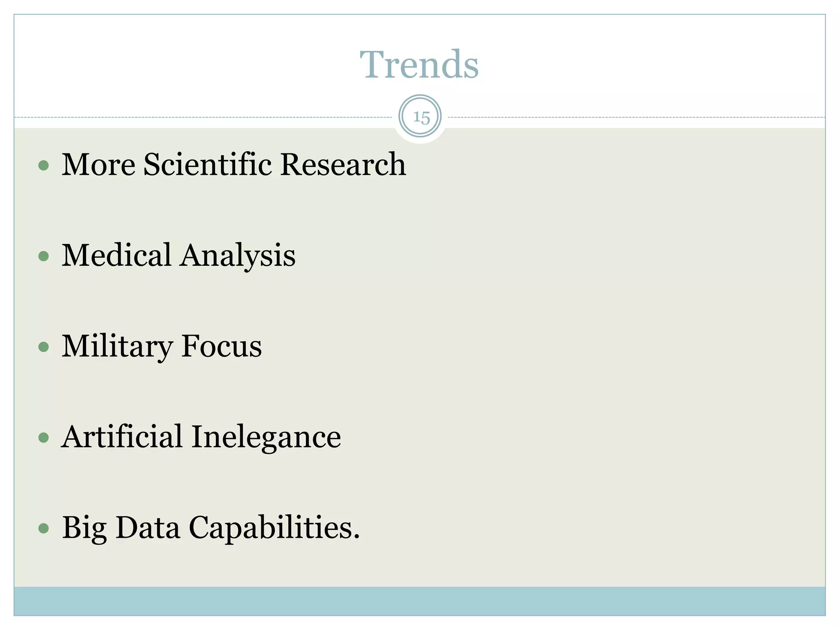Click the bullet dot beside "Big Data Capabilities"
840x630 pixels.
click(x=43, y=528)
